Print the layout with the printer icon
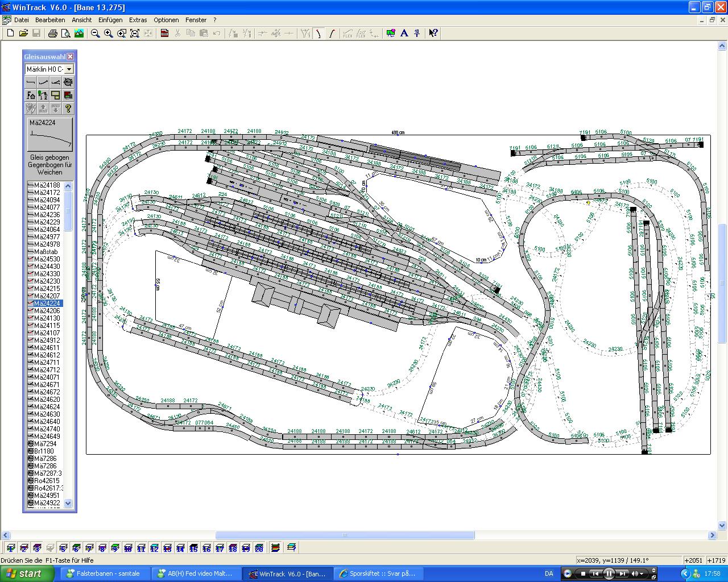 (x=53, y=34)
